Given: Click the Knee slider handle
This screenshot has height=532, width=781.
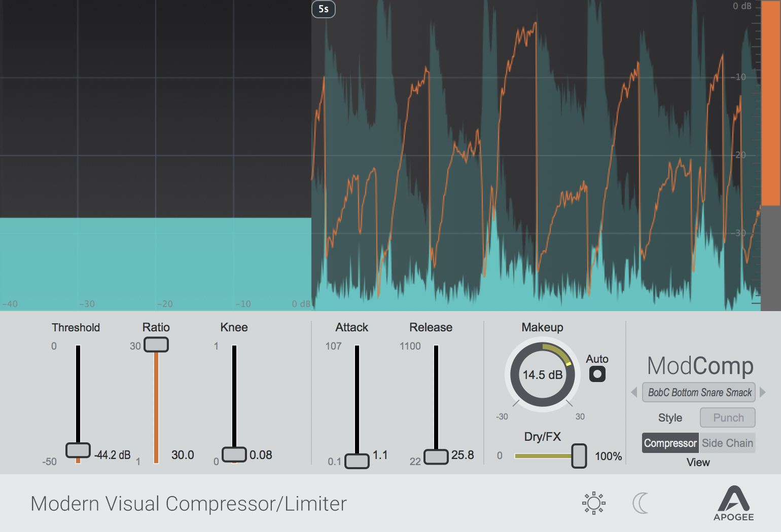Looking at the screenshot, I should pyautogui.click(x=234, y=455).
